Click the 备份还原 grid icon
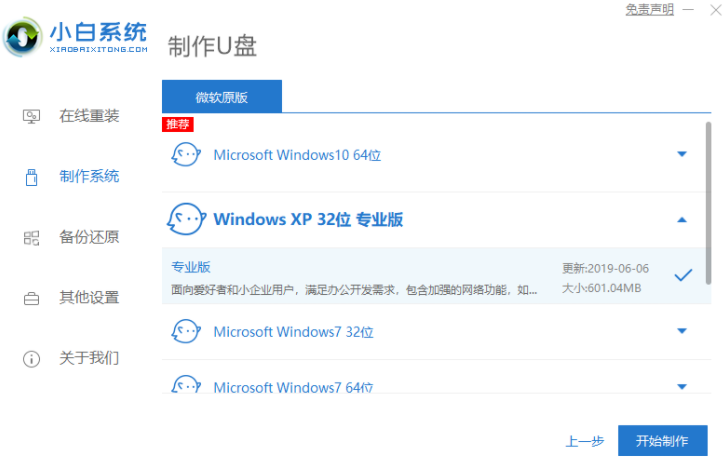Viewport: 726px width, 463px height. [31, 237]
